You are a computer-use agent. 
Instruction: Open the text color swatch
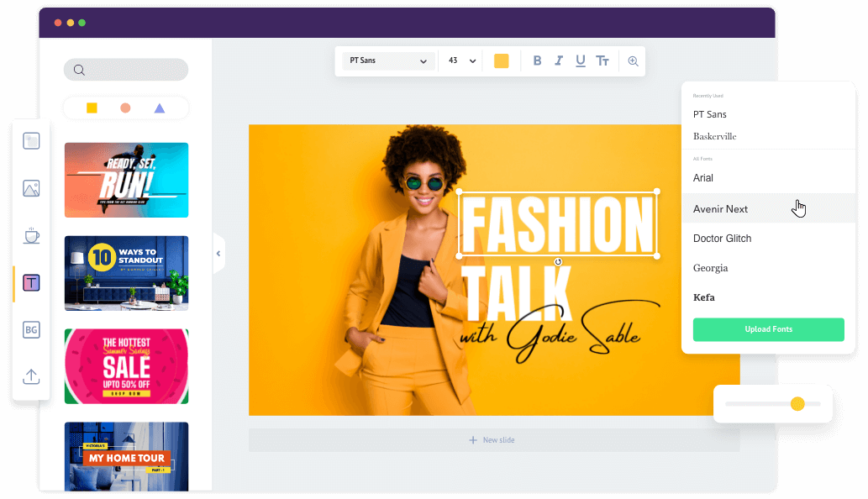pos(502,60)
